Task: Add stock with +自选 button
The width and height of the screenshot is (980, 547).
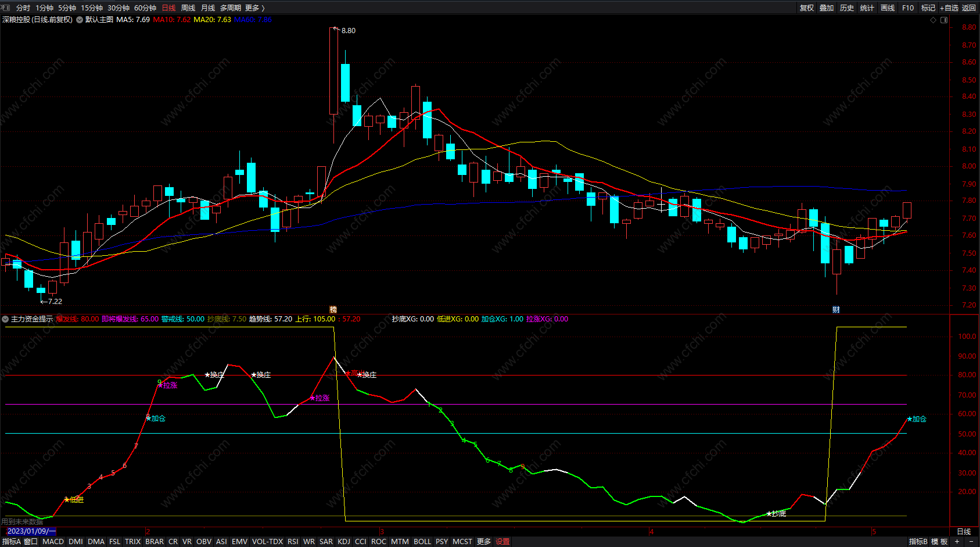Action: click(949, 8)
